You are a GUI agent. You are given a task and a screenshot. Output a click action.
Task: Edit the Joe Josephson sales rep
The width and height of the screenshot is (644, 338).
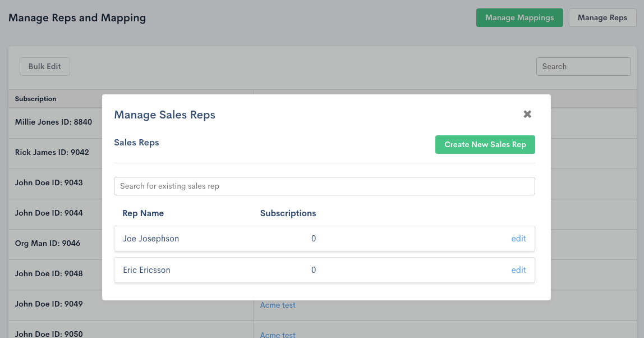(518, 239)
